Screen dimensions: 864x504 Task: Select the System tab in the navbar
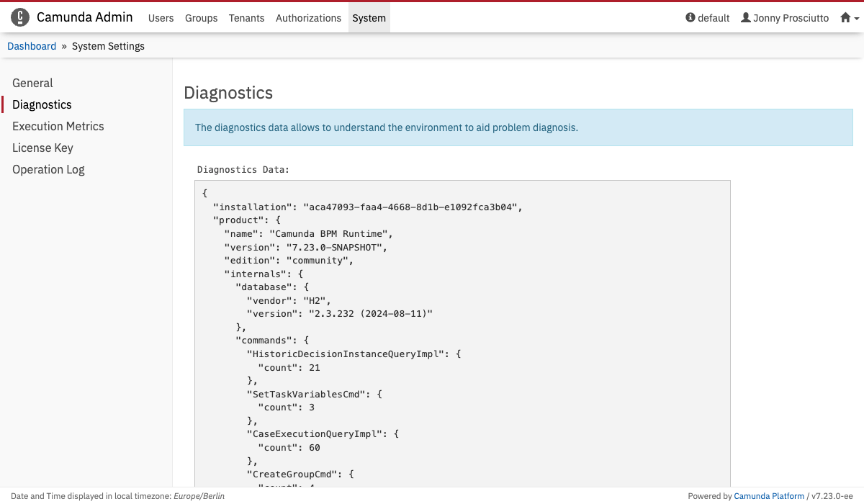coord(369,18)
